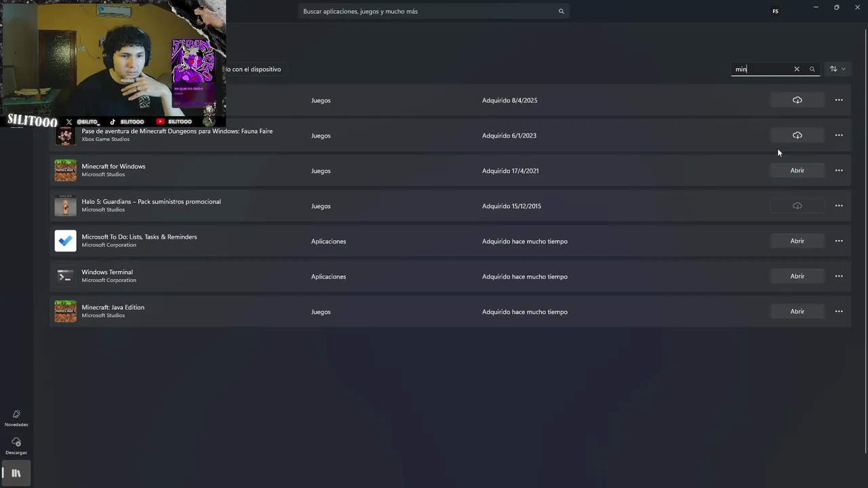Click the vertical scrollbar on the right edge
Screen dimensions: 868x488
tap(865, 241)
